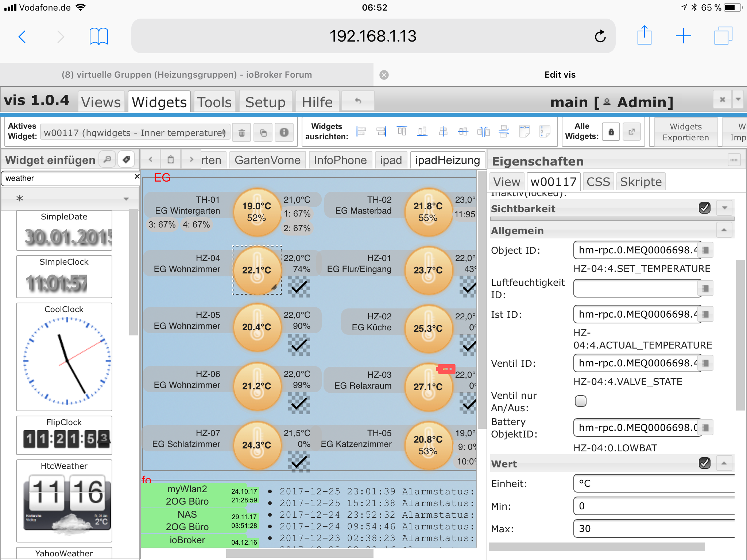Screen dimensions: 747x560
Task: Expand the Sichtbarkeit section arrow
Action: click(724, 208)
